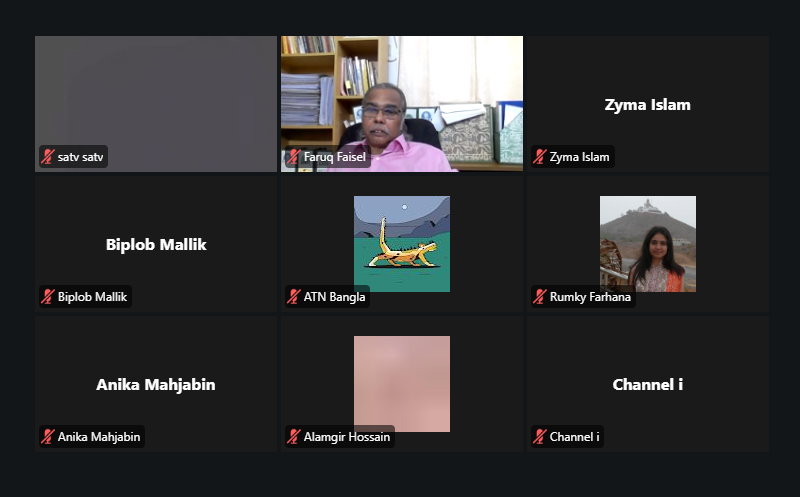The width and height of the screenshot is (800, 497).
Task: Select Faruq Faisel's live video tile
Action: 402,104
